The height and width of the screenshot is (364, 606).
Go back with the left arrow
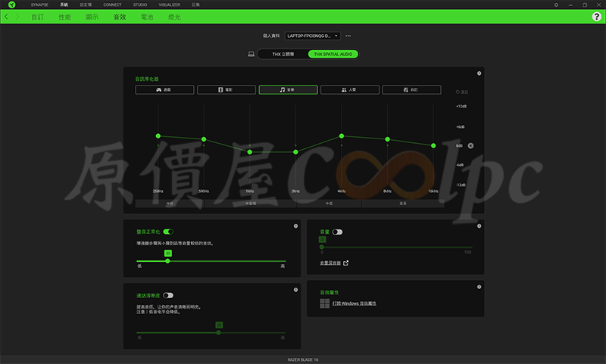(x=6, y=17)
